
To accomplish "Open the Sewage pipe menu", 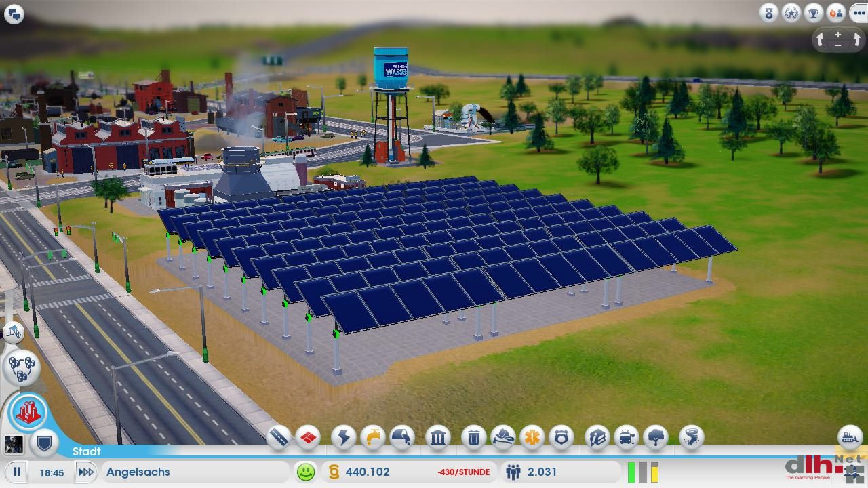I will pos(402,438).
